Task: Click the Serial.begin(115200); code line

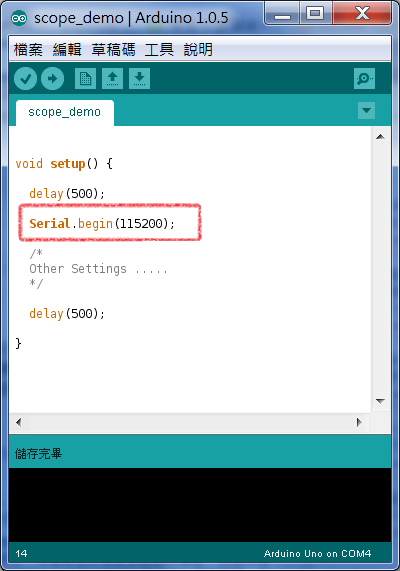Action: (x=102, y=223)
